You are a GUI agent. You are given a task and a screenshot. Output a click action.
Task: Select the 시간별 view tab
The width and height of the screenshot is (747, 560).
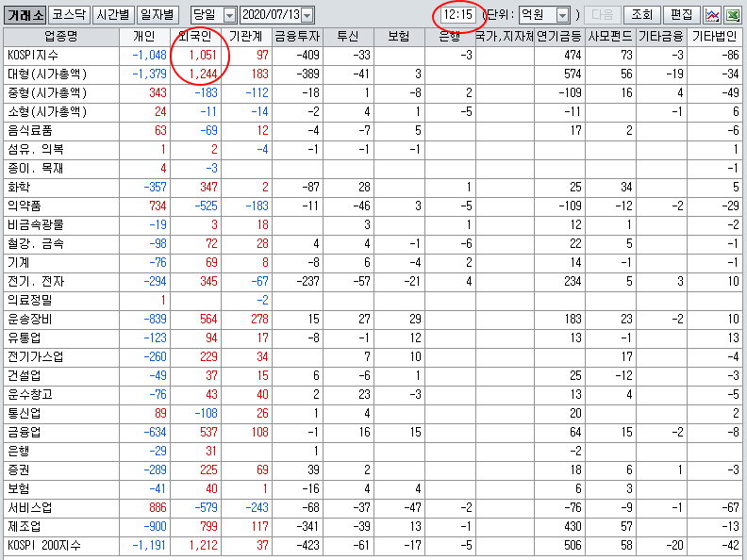(113, 15)
